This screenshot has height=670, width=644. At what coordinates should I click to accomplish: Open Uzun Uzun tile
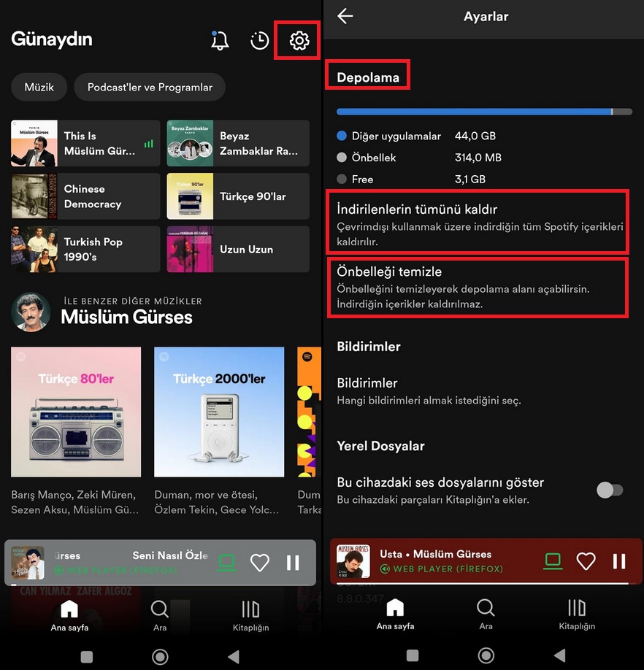[238, 249]
